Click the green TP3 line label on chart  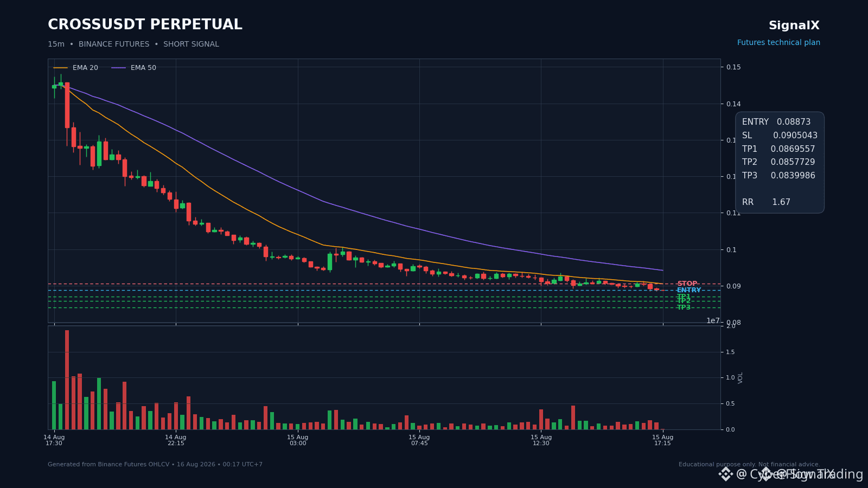pos(684,307)
